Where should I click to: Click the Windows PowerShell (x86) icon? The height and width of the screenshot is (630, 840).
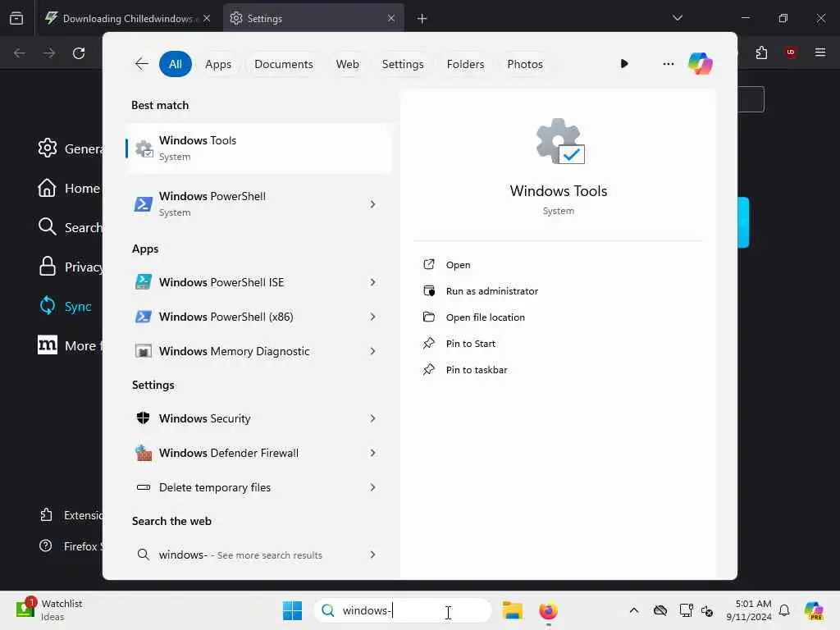click(143, 317)
